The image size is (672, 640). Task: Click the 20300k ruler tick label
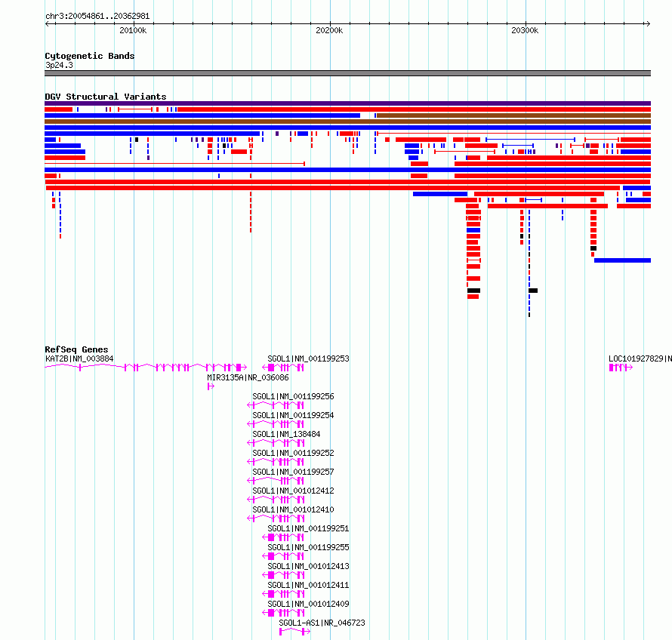click(x=525, y=30)
